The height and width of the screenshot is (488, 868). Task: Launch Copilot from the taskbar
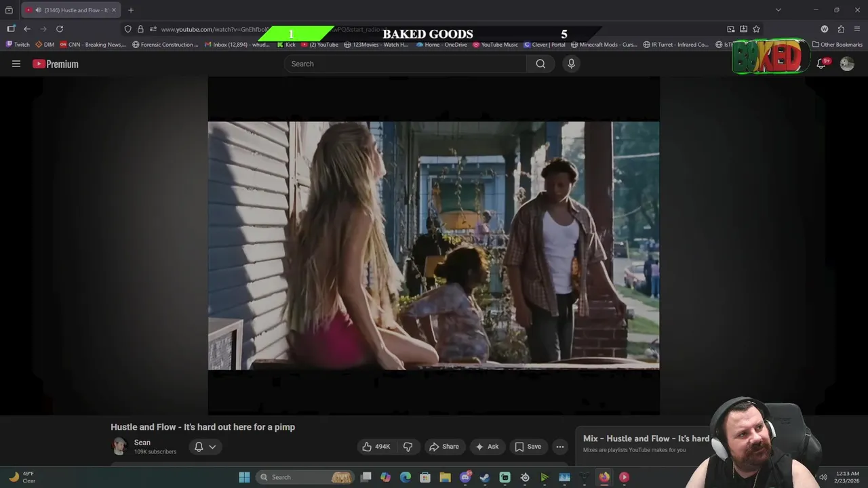tap(385, 477)
